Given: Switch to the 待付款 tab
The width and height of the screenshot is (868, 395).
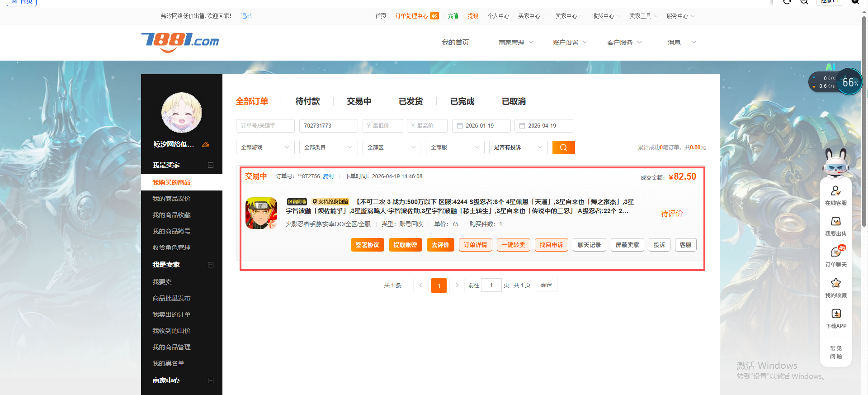Looking at the screenshot, I should 307,101.
